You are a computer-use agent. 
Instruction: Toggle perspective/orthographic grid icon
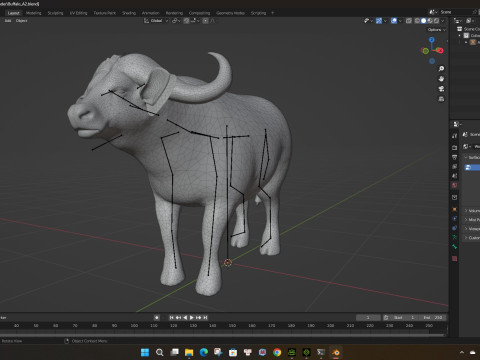pyautogui.click(x=441, y=99)
